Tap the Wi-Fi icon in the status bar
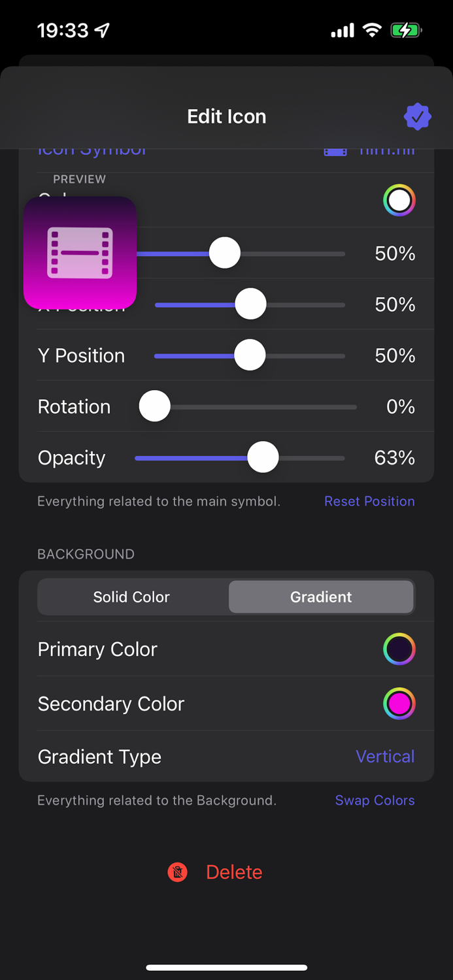Viewport: 453px width, 980px height. click(x=371, y=29)
